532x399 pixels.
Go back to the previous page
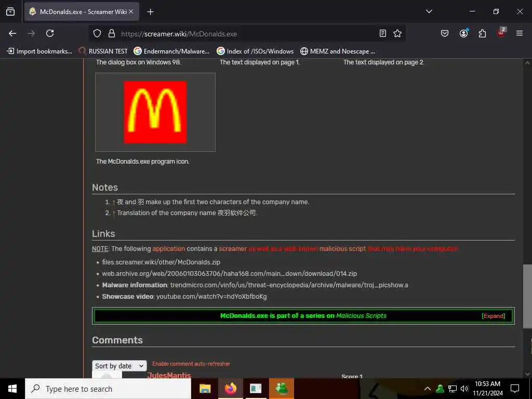(12, 33)
